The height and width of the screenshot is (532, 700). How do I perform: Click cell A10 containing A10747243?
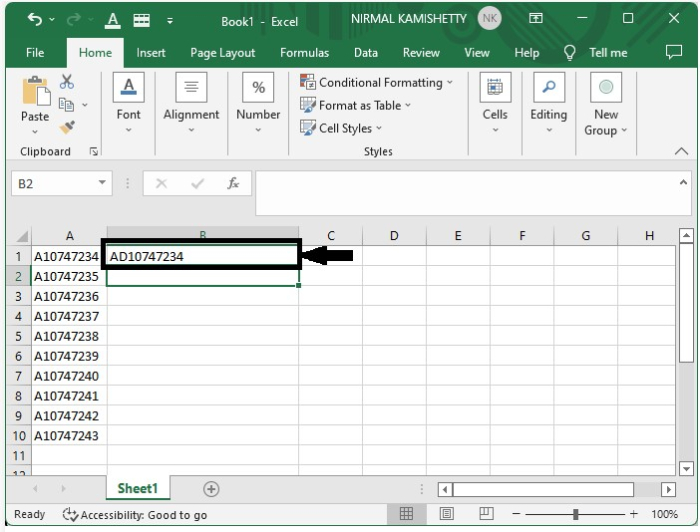pyautogui.click(x=69, y=436)
